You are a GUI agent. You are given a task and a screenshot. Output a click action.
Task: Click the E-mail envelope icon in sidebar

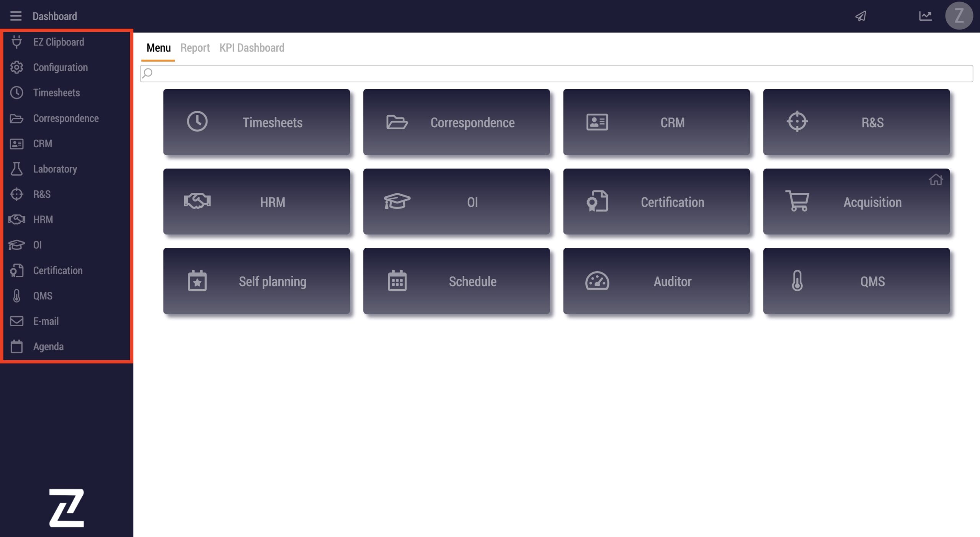(x=16, y=321)
